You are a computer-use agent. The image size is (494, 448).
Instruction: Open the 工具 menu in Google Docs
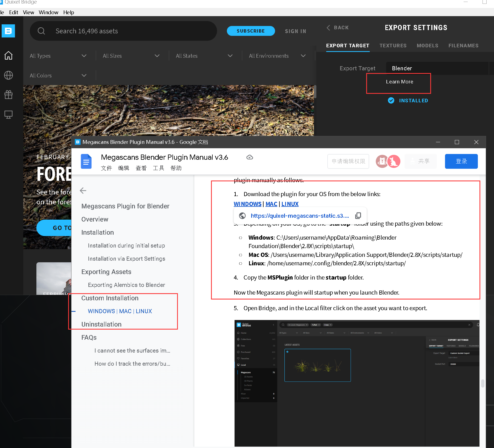tap(158, 168)
